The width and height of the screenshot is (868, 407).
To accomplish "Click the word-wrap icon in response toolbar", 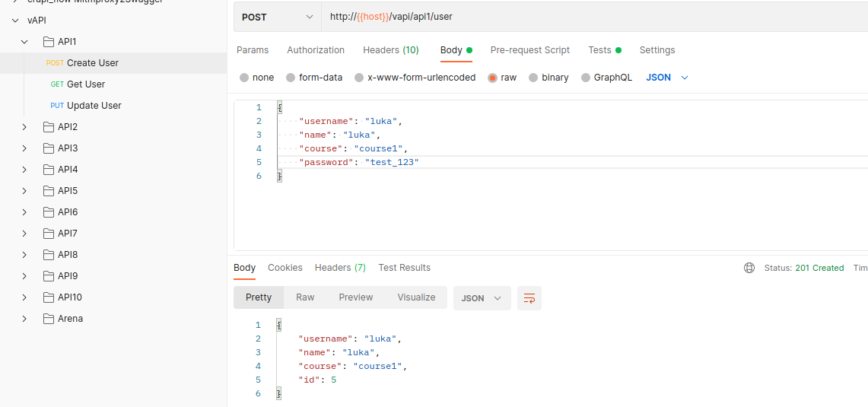I will (x=529, y=298).
